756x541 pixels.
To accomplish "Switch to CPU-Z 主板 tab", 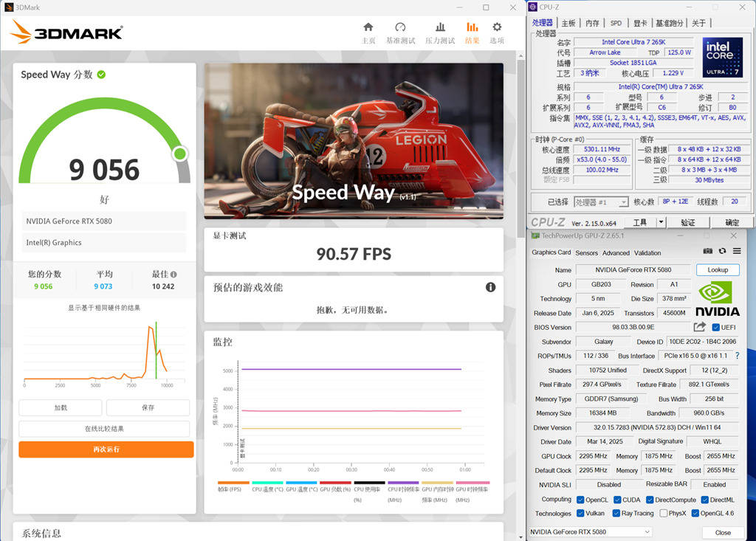I will click(x=568, y=23).
